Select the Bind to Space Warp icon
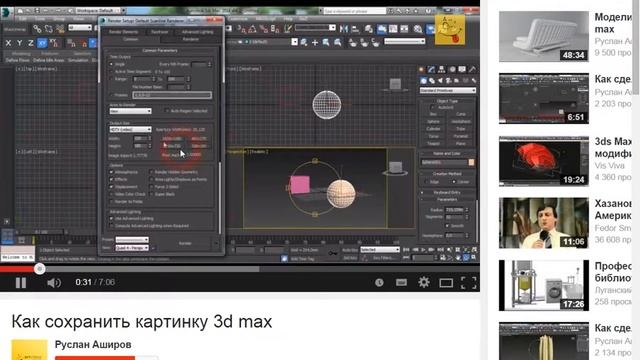The width and height of the screenshot is (640, 360). 60,29
